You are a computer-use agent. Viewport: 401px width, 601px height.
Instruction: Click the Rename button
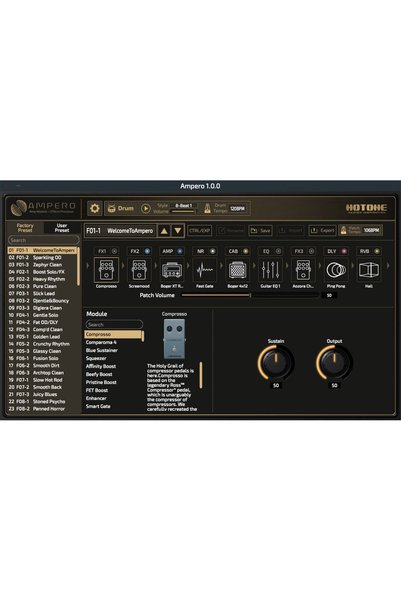coord(231,230)
